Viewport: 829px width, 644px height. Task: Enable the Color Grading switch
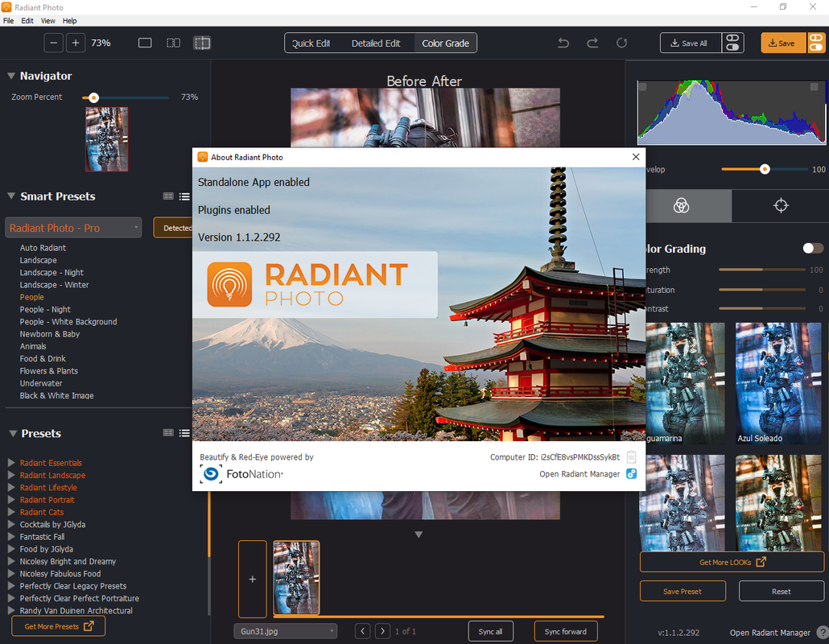click(x=813, y=249)
